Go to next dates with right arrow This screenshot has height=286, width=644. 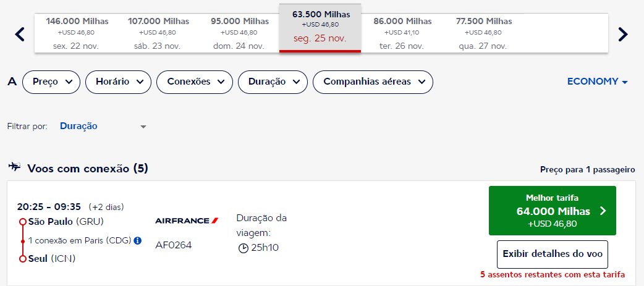point(623,34)
